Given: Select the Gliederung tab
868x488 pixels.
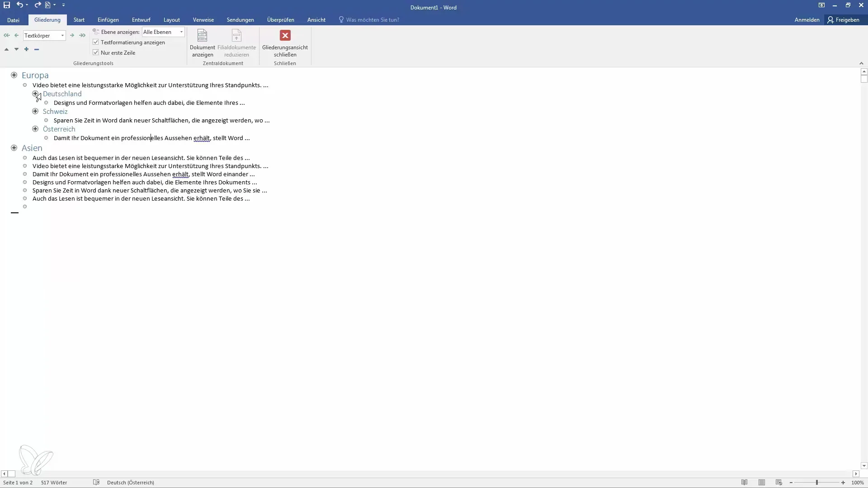Looking at the screenshot, I should pos(47,20).
